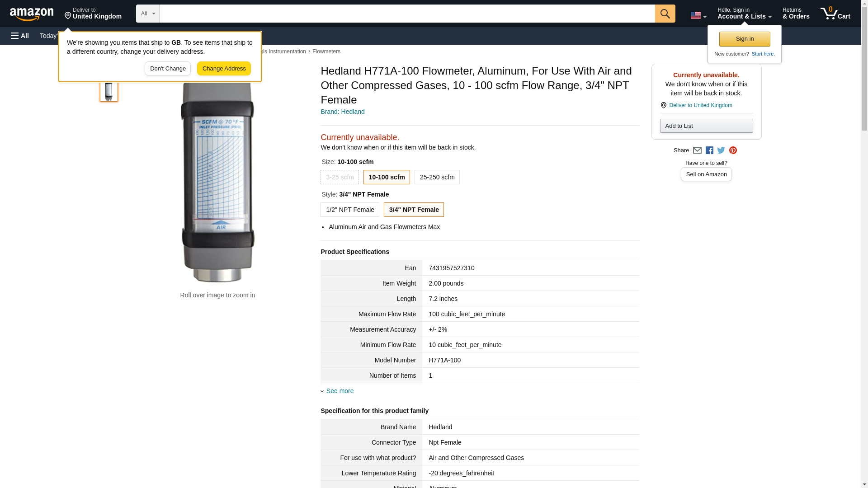Click into the Amazon search field
Screen dimensions: 868x488
[x=407, y=14]
